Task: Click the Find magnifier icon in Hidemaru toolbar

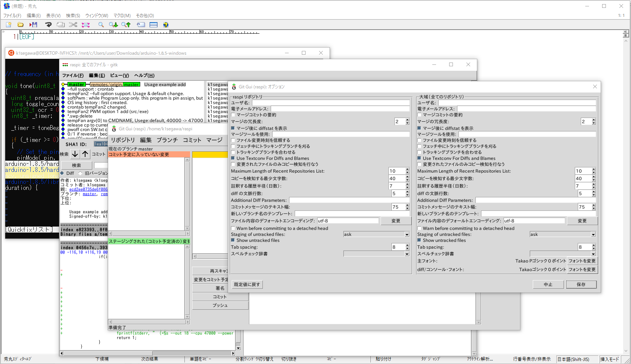Action: [101, 25]
